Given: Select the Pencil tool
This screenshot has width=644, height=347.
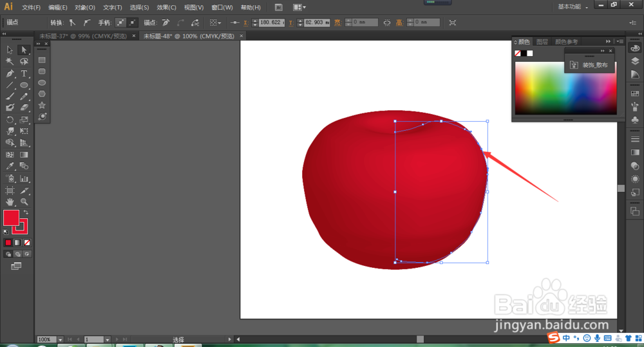Looking at the screenshot, I should (24, 97).
